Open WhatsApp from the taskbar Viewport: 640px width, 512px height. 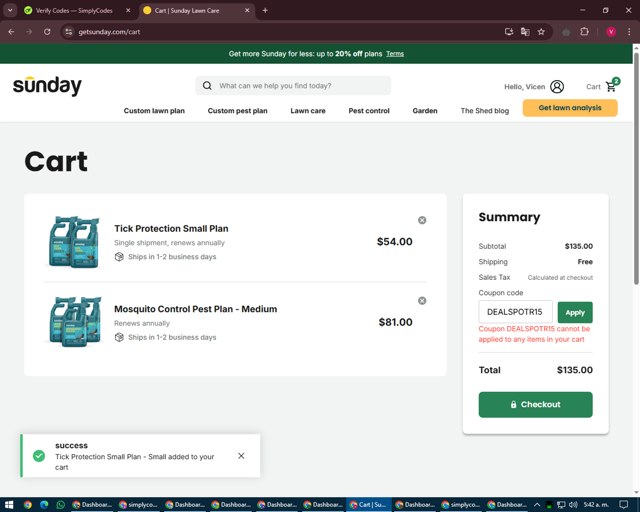coord(60,505)
